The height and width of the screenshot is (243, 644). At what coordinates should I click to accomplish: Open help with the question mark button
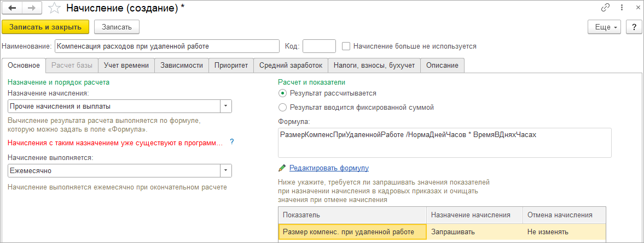[x=634, y=27]
